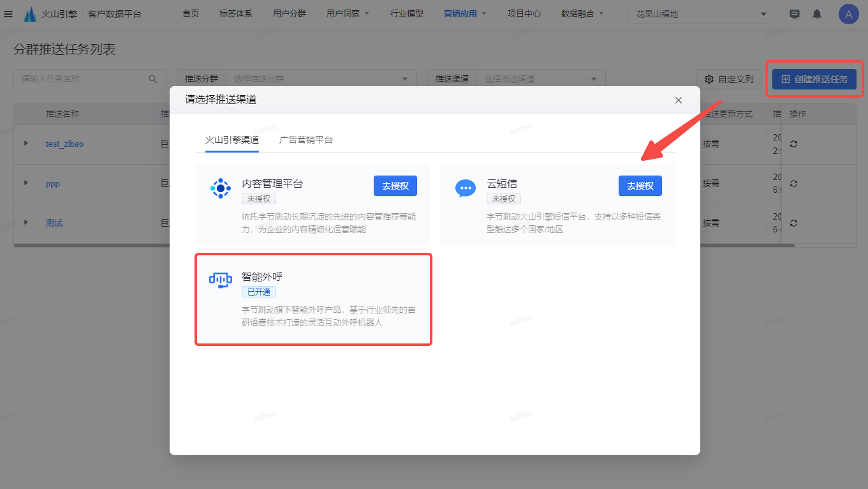This screenshot has width=868, height=489.
Task: Focus the task name search field
Action: [x=90, y=79]
